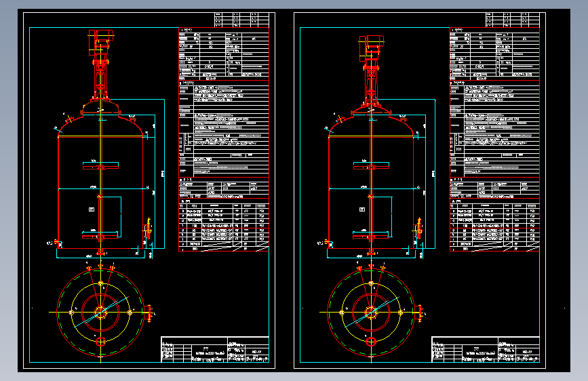Click the revision table atop the right sheet
The image size is (588, 381).
click(513, 20)
